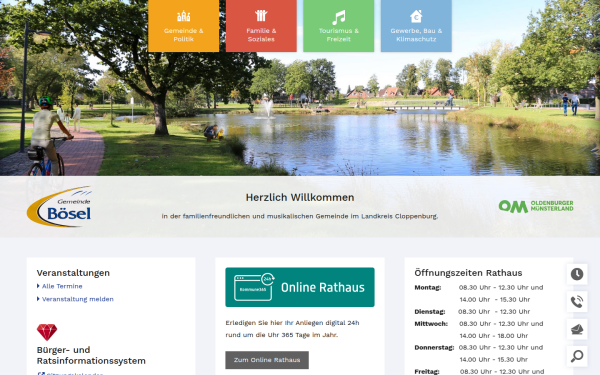The height and width of the screenshot is (375, 600).
Task: Follow the Veranstaltung melden link
Action: [78, 299]
